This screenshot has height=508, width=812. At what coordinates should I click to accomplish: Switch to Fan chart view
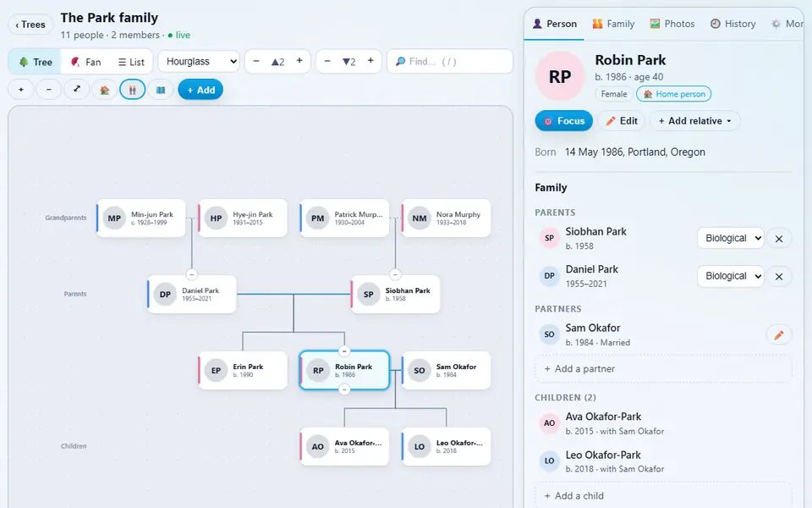(86, 62)
